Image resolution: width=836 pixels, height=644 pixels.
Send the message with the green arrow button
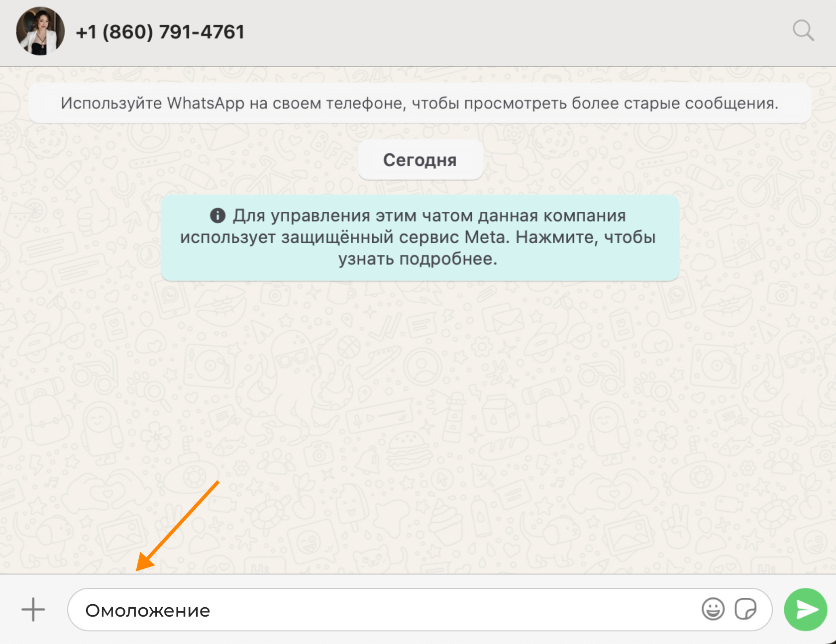click(x=806, y=610)
